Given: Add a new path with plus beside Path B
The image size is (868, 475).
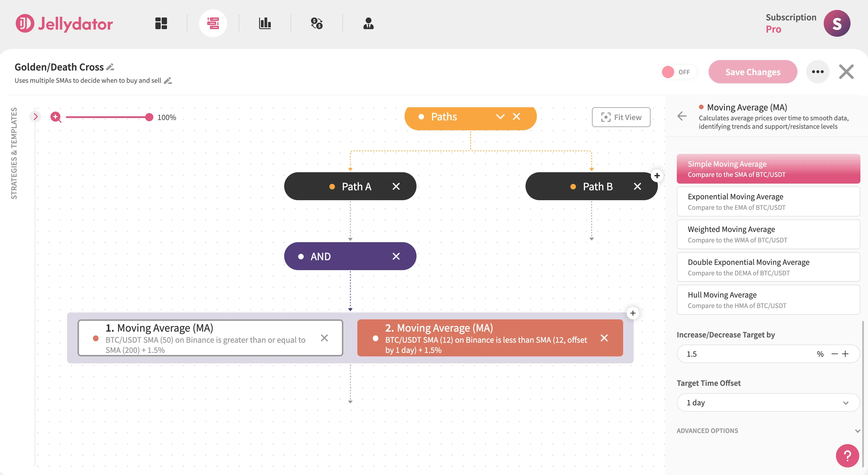Looking at the screenshot, I should pos(657,175).
